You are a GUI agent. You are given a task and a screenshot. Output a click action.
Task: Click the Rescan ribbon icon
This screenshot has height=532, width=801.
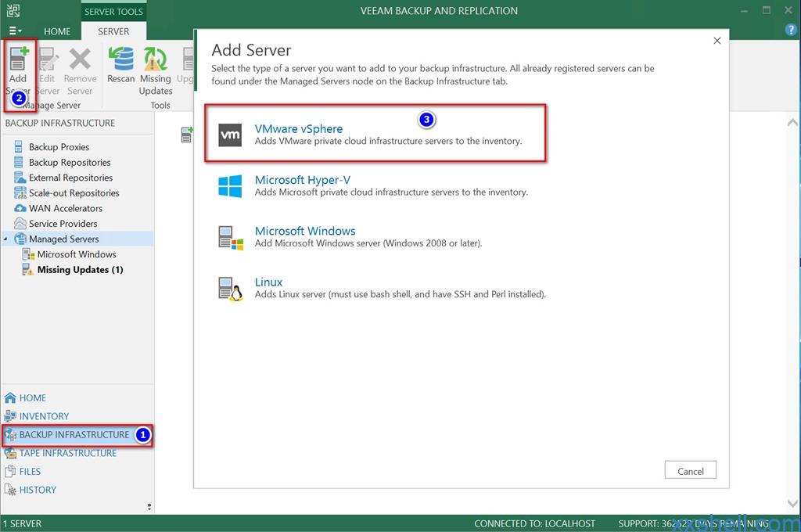coord(121,59)
